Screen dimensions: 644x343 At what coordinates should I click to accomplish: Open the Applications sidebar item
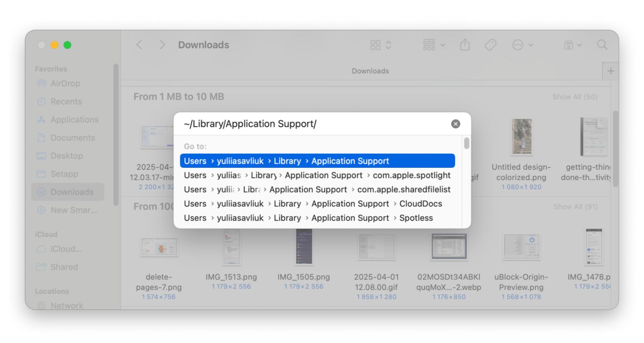(74, 120)
